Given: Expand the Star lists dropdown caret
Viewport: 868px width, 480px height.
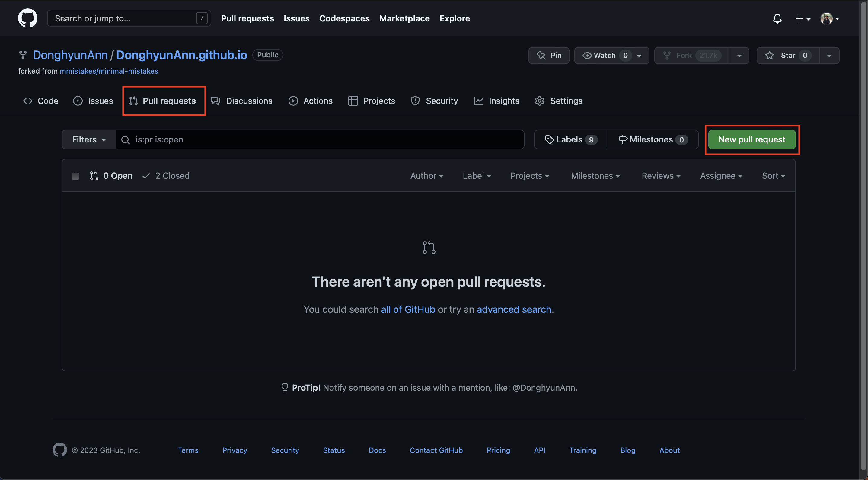Looking at the screenshot, I should pyautogui.click(x=829, y=56).
